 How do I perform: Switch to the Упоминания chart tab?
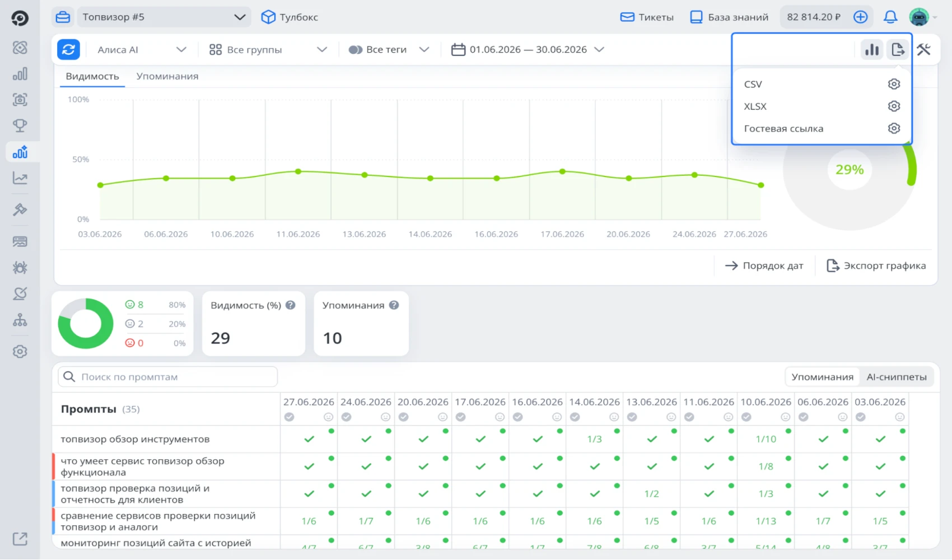(x=167, y=76)
